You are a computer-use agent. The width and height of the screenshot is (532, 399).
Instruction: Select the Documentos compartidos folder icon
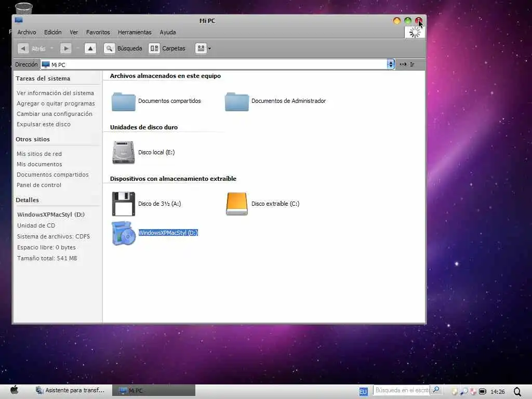124,101
